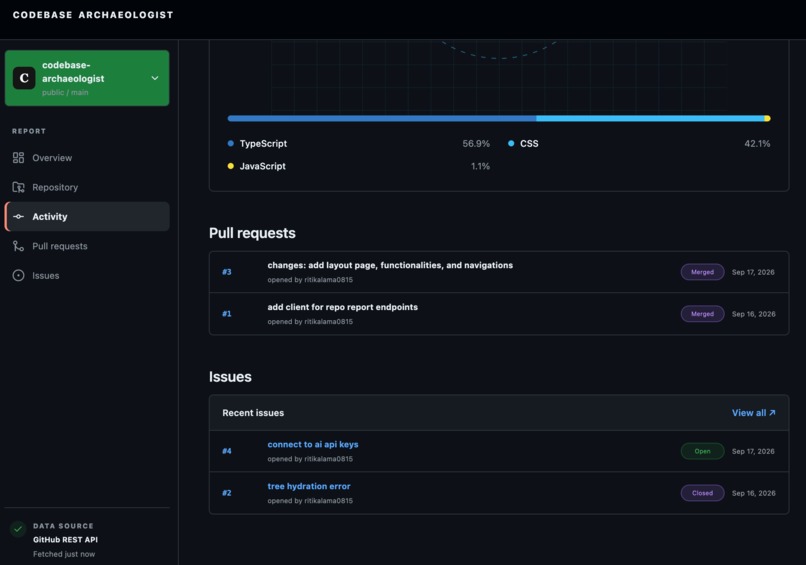Click the 56.9% TypeScript percentage
This screenshot has height=565, width=806.
pyautogui.click(x=476, y=143)
